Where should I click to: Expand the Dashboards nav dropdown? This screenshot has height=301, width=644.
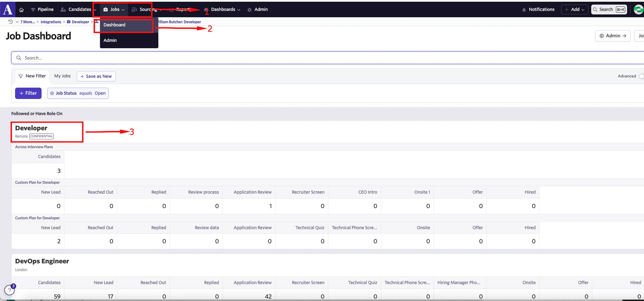click(222, 10)
